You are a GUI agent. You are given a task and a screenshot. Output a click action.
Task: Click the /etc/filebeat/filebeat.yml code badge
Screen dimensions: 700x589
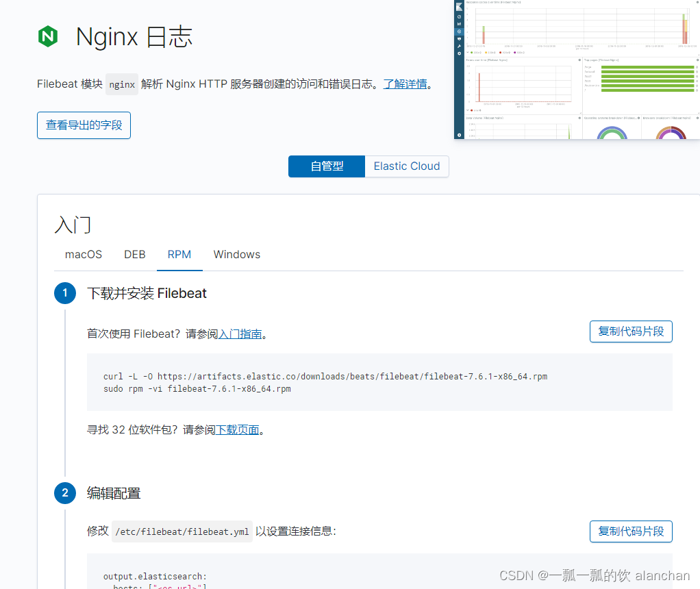[182, 531]
